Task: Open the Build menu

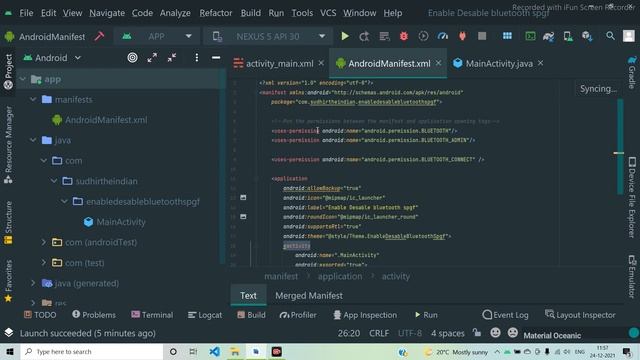Action: point(251,13)
